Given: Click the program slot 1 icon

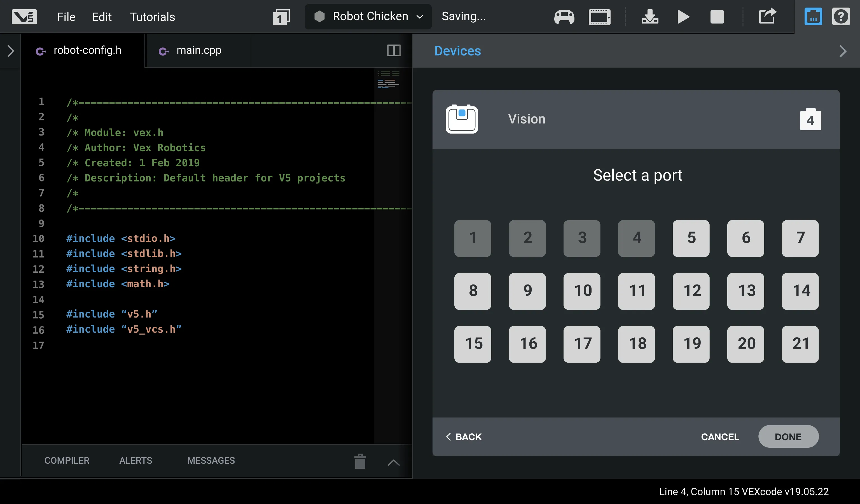Looking at the screenshot, I should [281, 17].
